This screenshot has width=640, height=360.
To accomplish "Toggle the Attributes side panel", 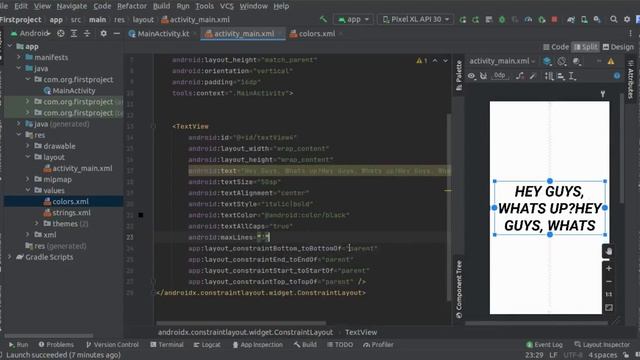I will tap(630, 80).
